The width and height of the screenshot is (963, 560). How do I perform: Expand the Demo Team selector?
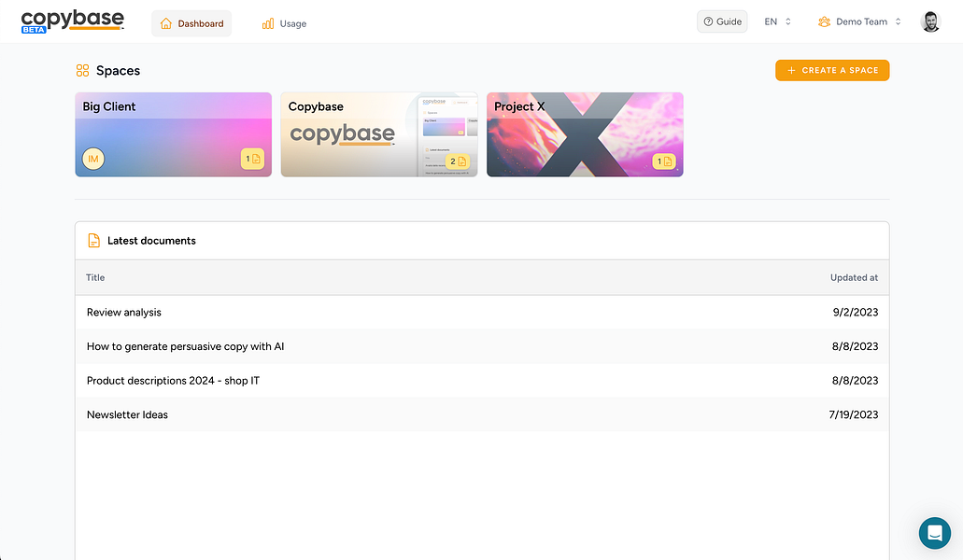[x=857, y=21]
